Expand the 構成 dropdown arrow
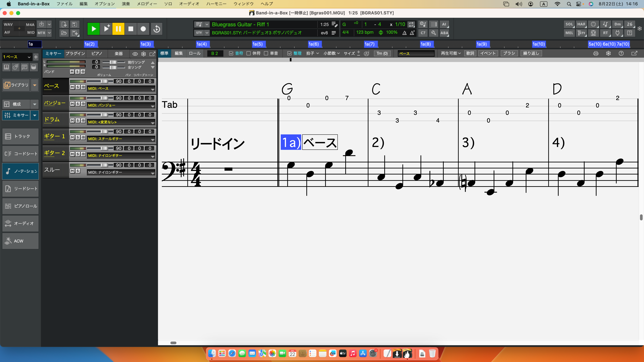 click(x=35, y=104)
